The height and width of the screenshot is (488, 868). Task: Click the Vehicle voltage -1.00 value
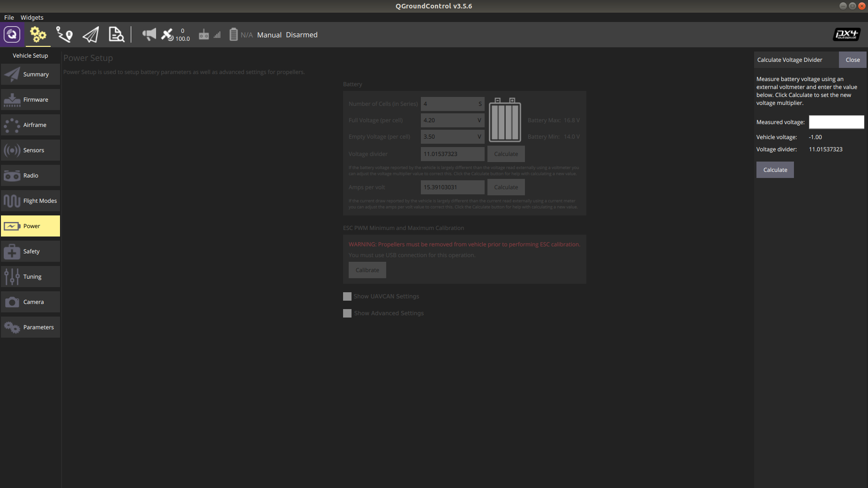[816, 137]
